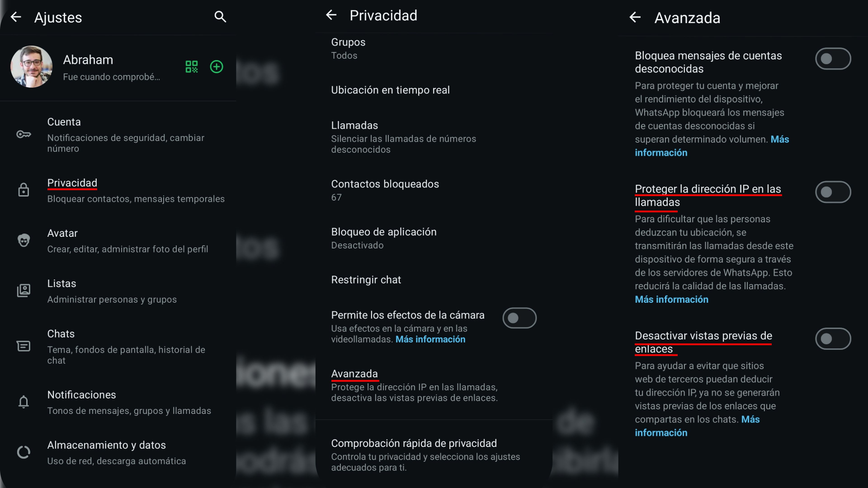The height and width of the screenshot is (488, 868).
Task: Go back from the Privacidad screen
Action: pyautogui.click(x=331, y=15)
